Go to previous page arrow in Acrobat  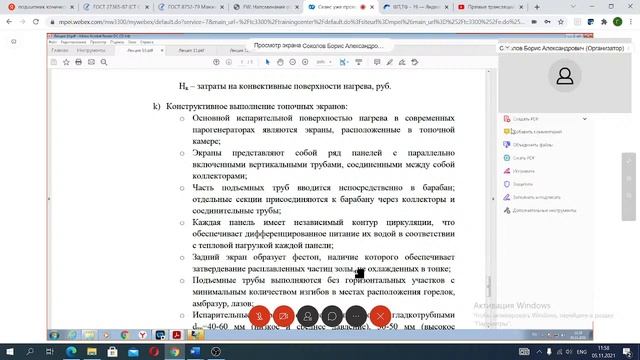[216, 62]
